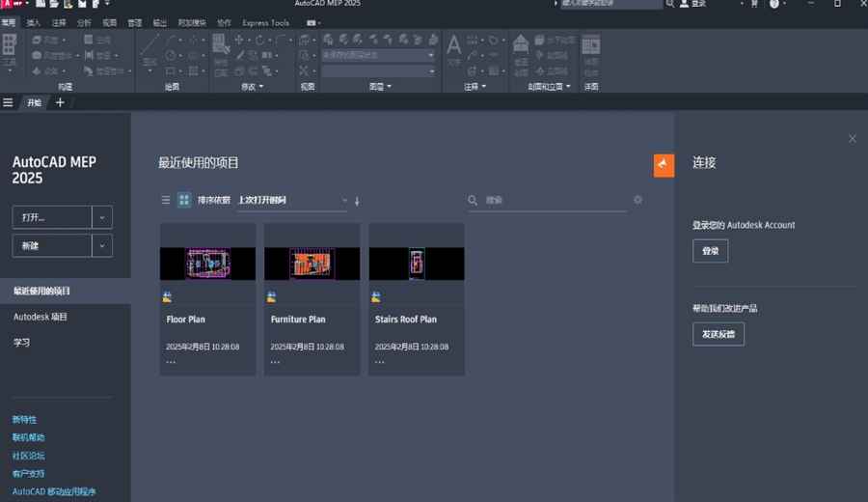Screen dimensions: 868x502
Task: Open the lower layer list dropdown
Action: click(x=378, y=70)
